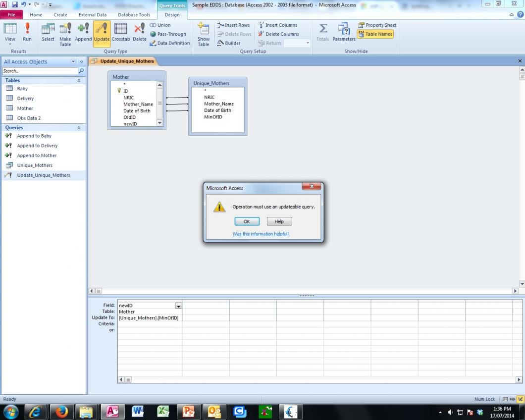The image size is (525, 420).
Task: Open the Database Tools tab
Action: pyautogui.click(x=134, y=15)
